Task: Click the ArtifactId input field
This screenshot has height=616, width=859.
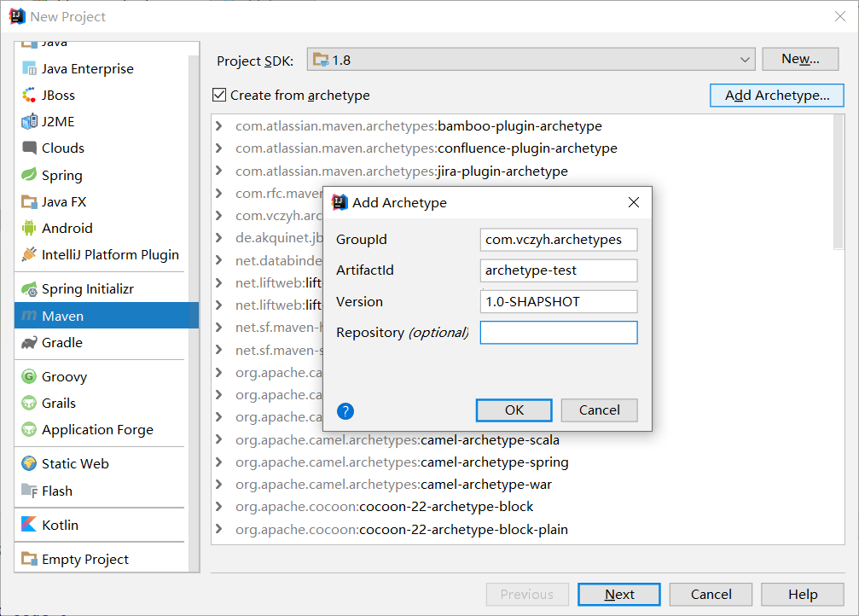Action: tap(559, 270)
